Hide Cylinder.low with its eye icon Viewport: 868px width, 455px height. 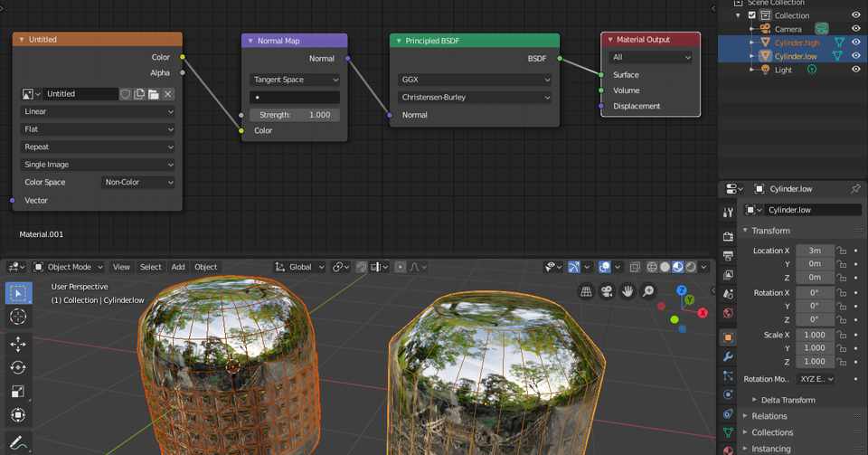click(856, 55)
